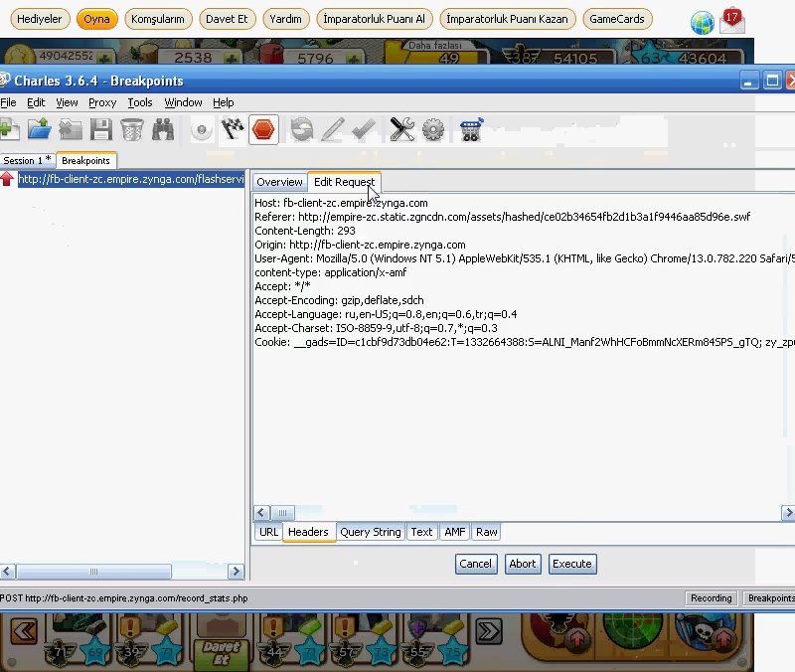The height and width of the screenshot is (672, 795).
Task: Open the Query String tab
Action: [x=371, y=532]
